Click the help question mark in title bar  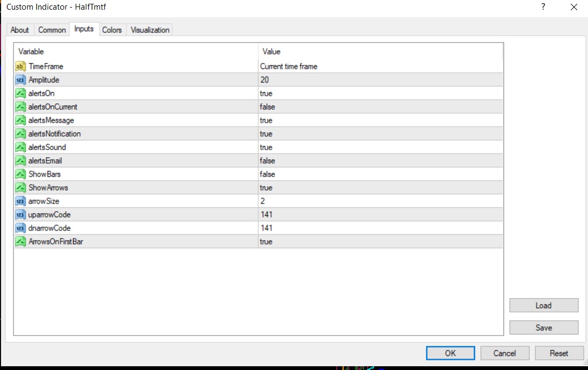pos(543,7)
